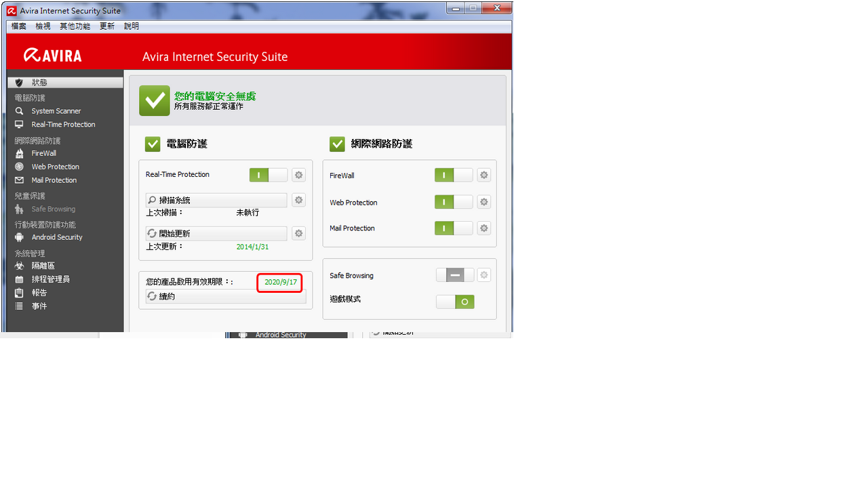Viewport: 868px width, 488px height.
Task: Click the 排程管理員 calendar icon
Action: [x=19, y=279]
